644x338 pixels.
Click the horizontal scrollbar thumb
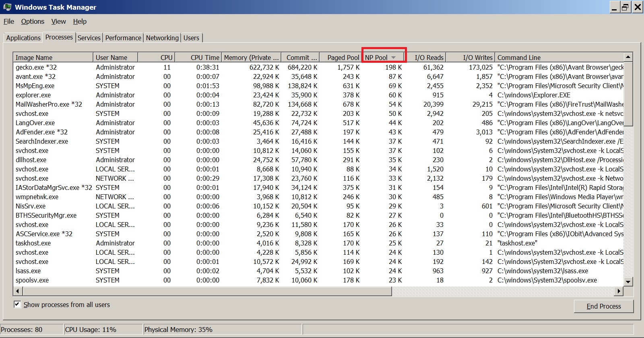207,291
